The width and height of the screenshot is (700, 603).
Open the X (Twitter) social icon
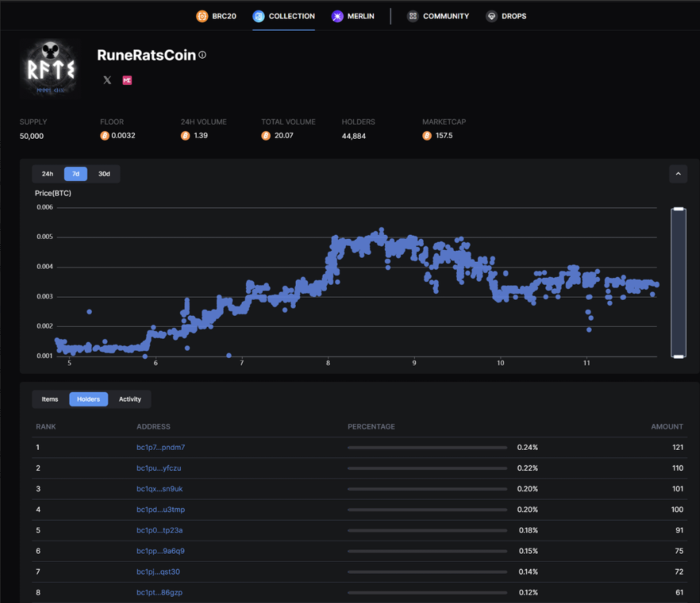107,80
